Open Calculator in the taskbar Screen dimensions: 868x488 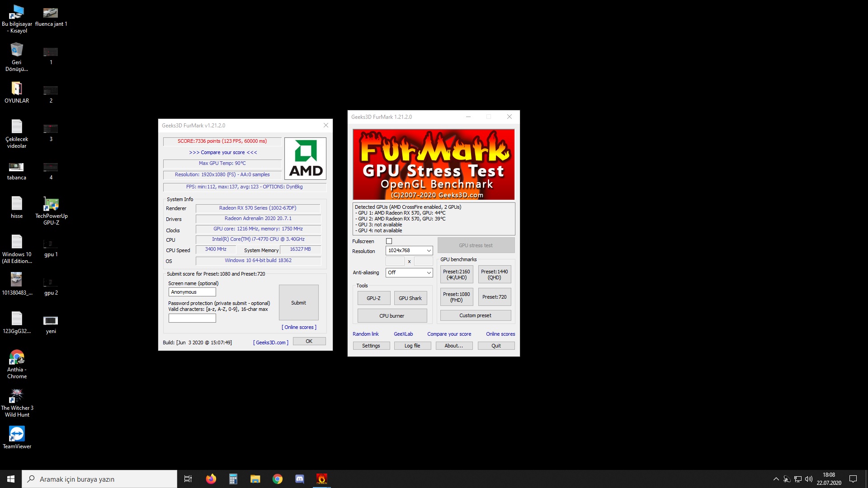[x=233, y=479]
